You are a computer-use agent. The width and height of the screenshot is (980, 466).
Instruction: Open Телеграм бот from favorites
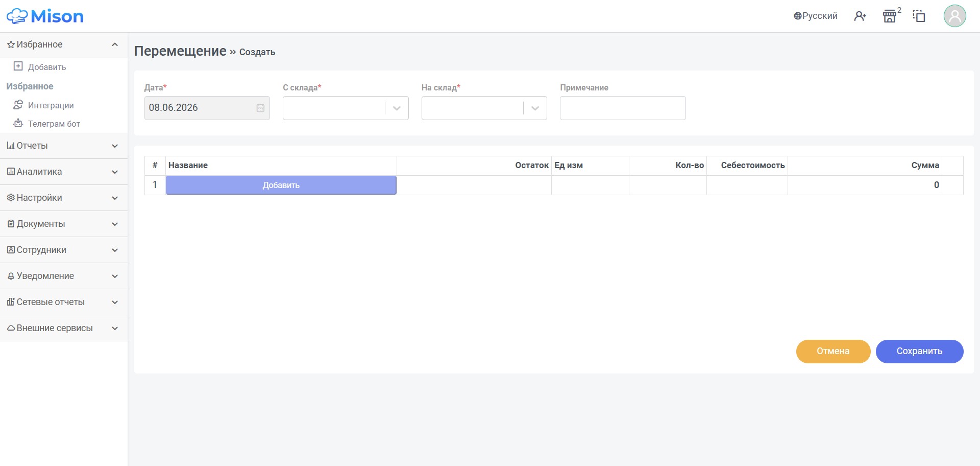click(54, 124)
